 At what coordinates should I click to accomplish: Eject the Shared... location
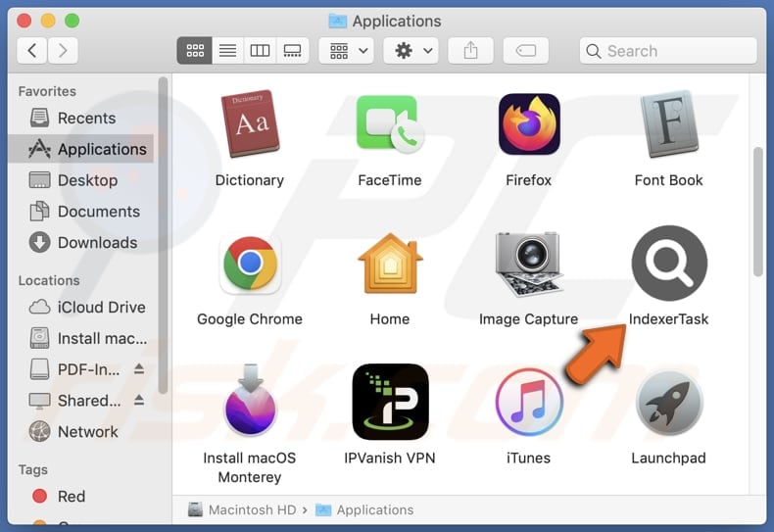pos(139,400)
